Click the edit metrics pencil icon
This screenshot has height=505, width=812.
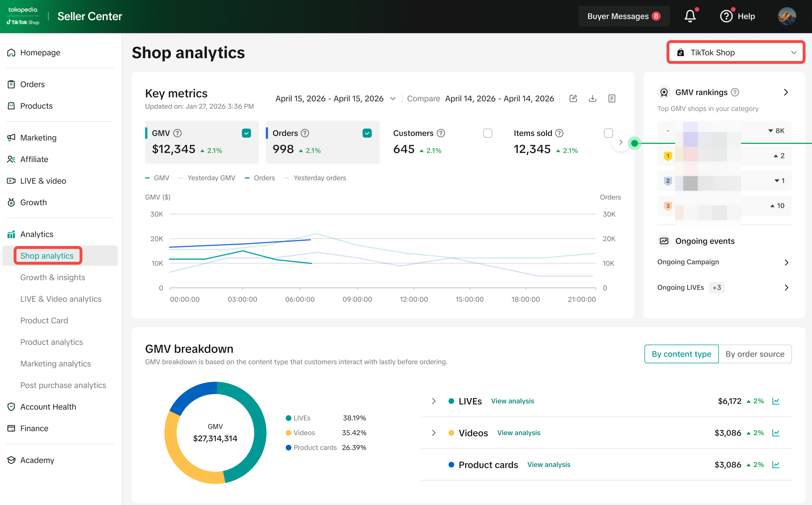573,98
